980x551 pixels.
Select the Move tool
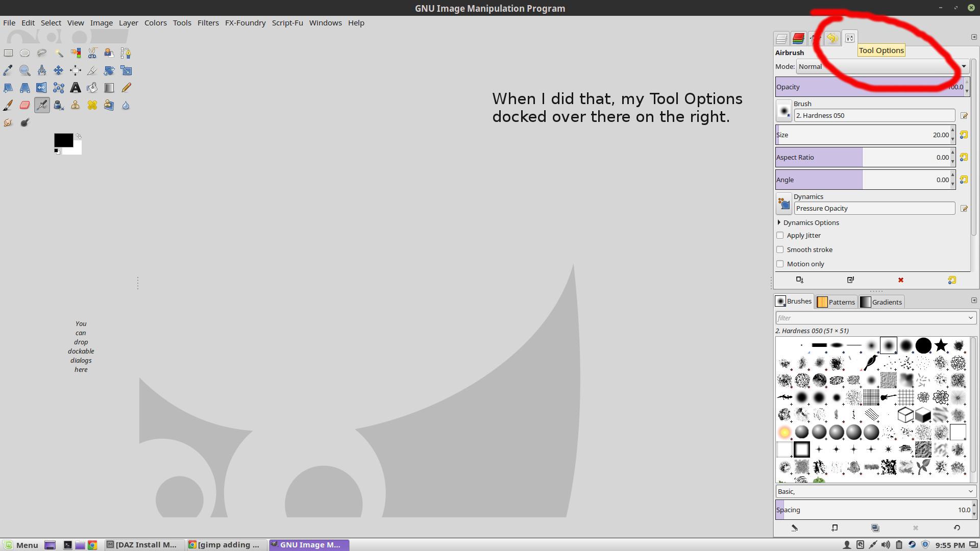pos(59,70)
